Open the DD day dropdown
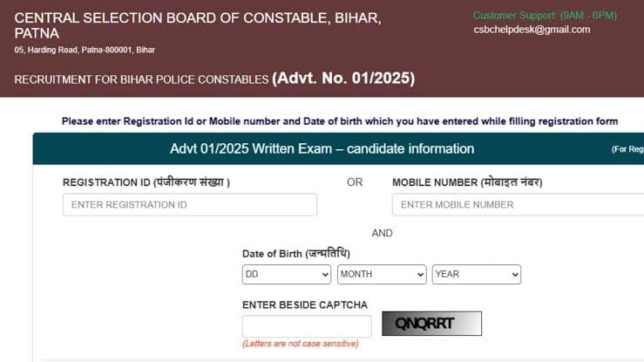 click(x=287, y=275)
